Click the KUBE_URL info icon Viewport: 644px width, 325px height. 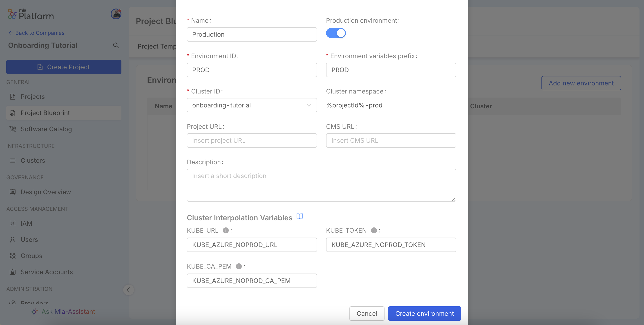[226, 230]
